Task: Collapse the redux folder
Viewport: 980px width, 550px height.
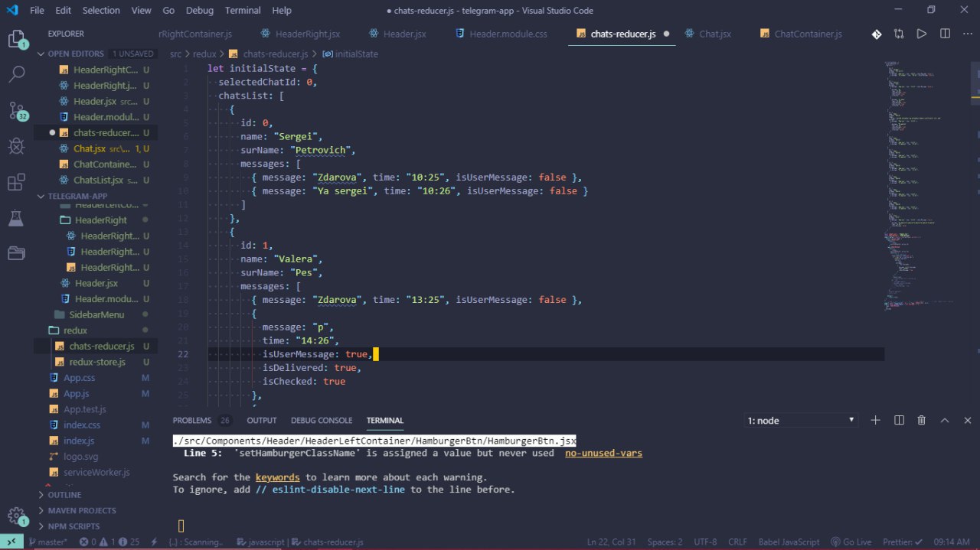Action: (x=75, y=330)
